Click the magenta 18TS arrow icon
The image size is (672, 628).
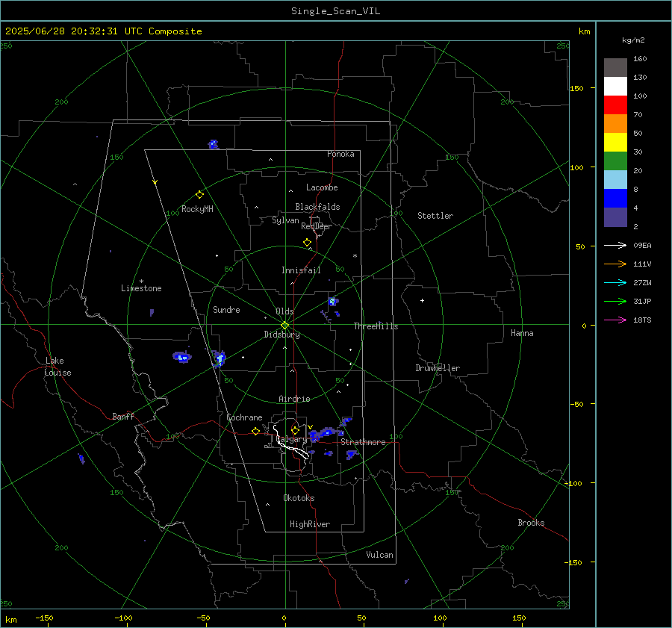pyautogui.click(x=615, y=320)
